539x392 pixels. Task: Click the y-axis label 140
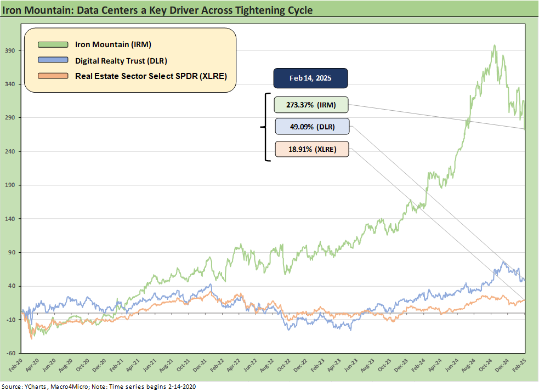point(10,219)
